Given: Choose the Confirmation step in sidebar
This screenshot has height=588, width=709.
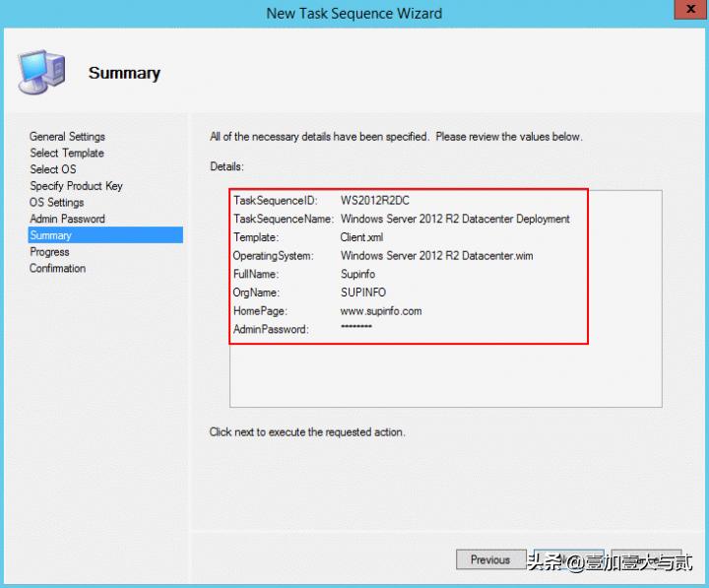Looking at the screenshot, I should (57, 268).
